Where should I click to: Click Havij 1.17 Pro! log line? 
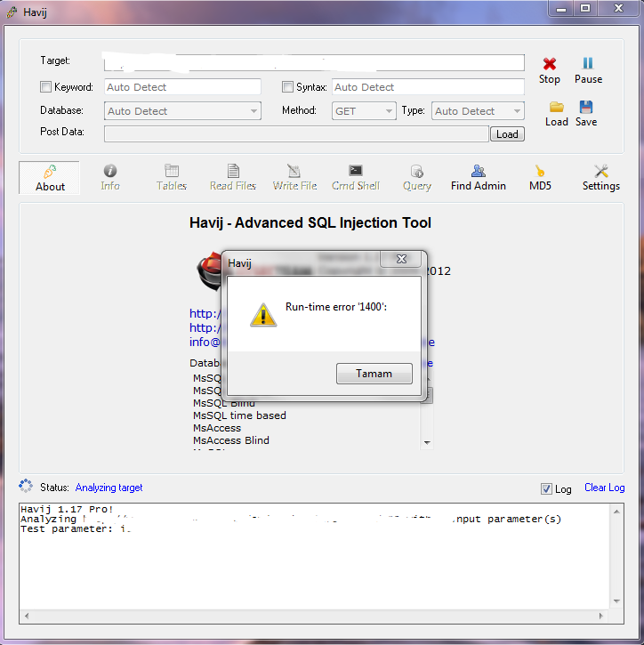(67, 509)
